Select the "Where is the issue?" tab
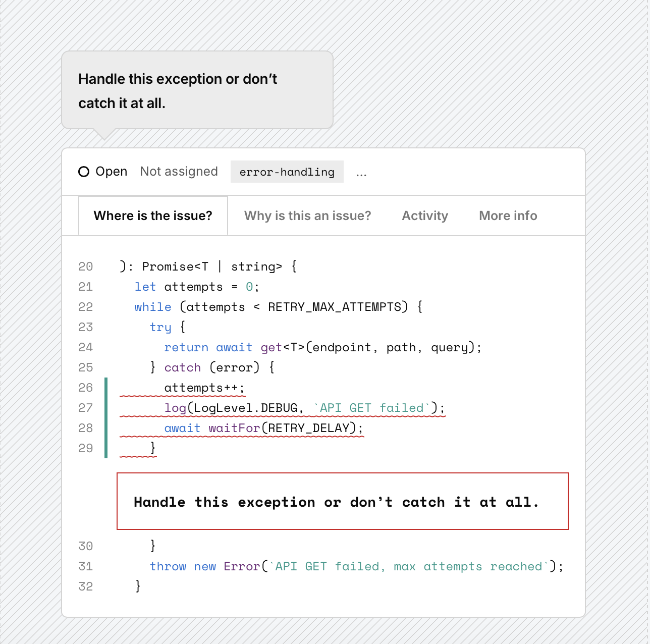Viewport: 650px width, 644px height. (153, 216)
